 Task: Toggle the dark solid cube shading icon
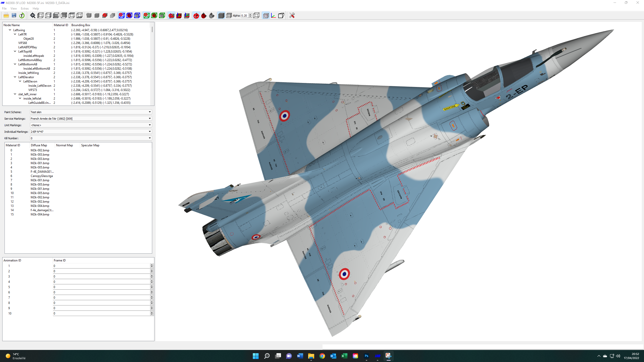(221, 16)
